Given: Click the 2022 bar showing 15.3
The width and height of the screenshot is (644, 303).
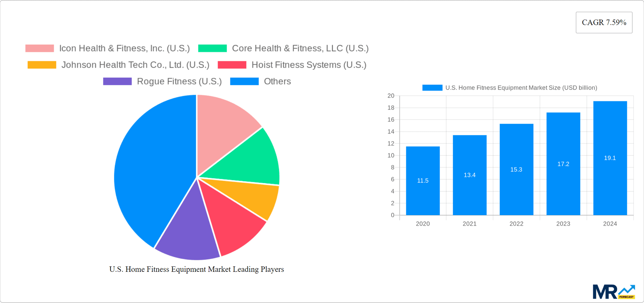Looking at the screenshot, I should 516,169.
